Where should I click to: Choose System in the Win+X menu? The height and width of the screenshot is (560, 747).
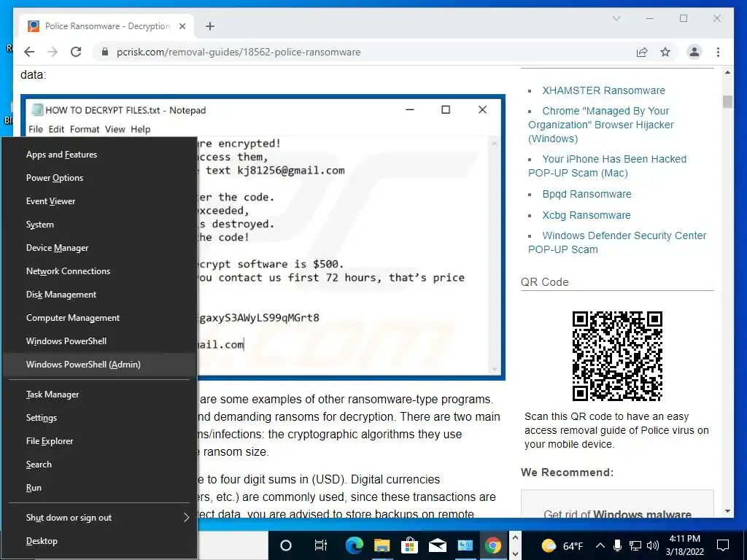coord(100,225)
